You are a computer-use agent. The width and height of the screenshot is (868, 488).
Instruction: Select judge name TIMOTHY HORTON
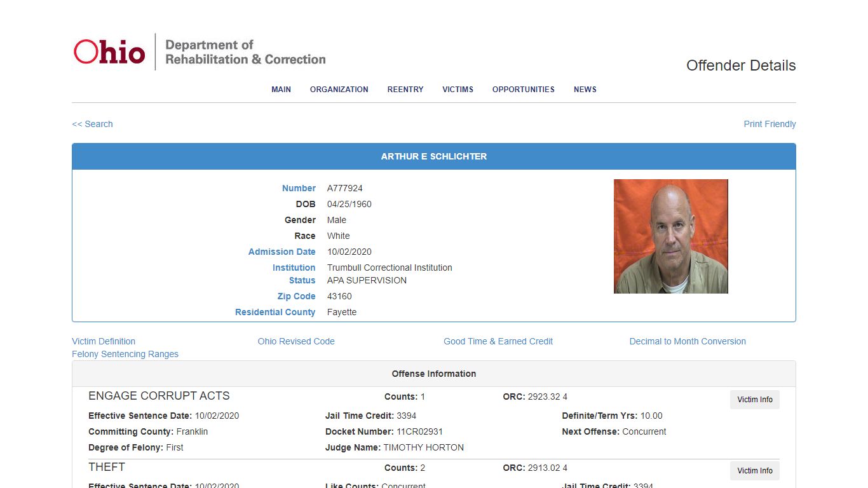[x=424, y=447]
